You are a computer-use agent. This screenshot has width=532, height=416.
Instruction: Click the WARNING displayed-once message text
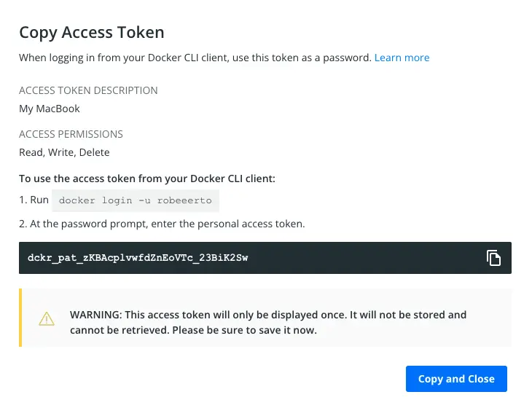click(267, 315)
